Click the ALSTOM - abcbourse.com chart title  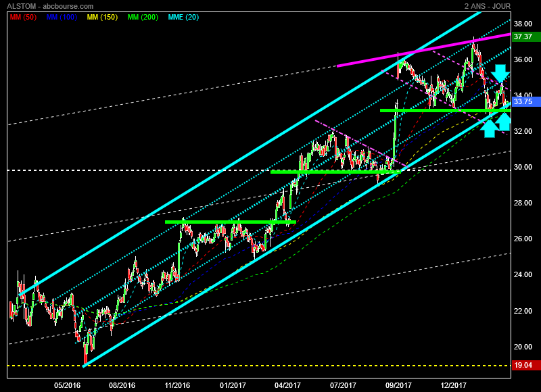(50, 6)
